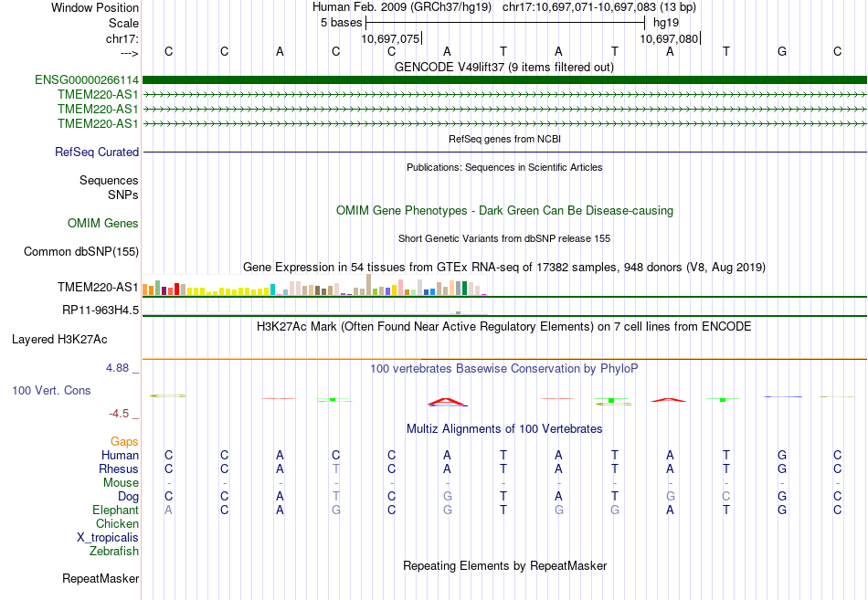Click the Sequences track label
The width and height of the screenshot is (868, 600).
click(109, 181)
